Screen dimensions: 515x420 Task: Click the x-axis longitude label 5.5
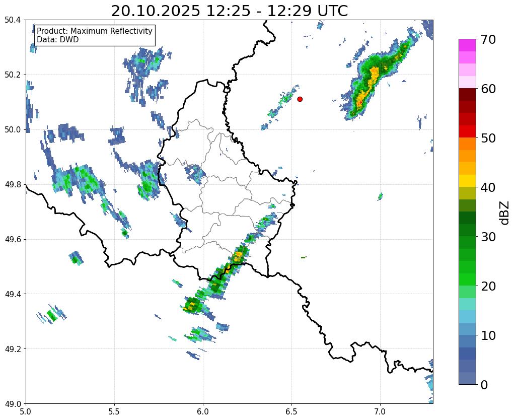[114, 412]
